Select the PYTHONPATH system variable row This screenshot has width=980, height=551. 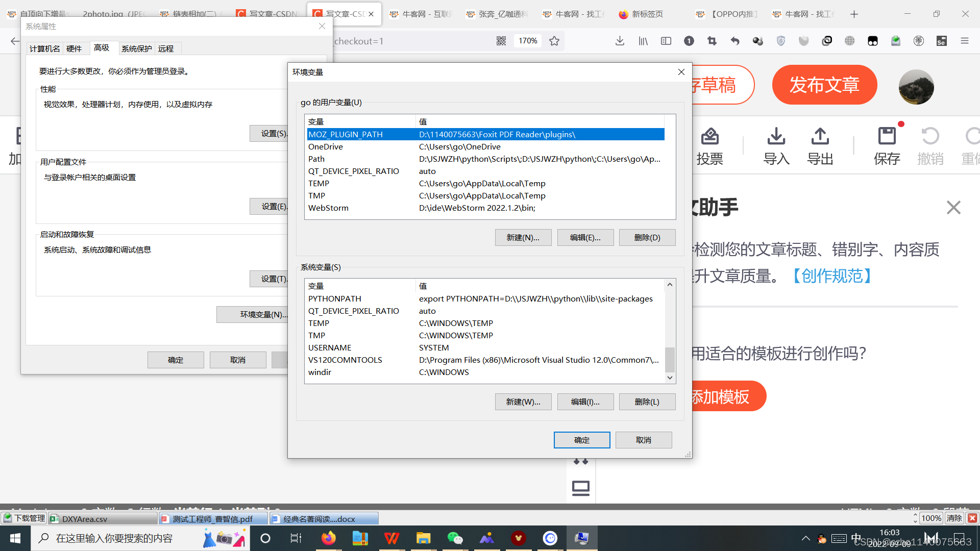[x=485, y=299]
